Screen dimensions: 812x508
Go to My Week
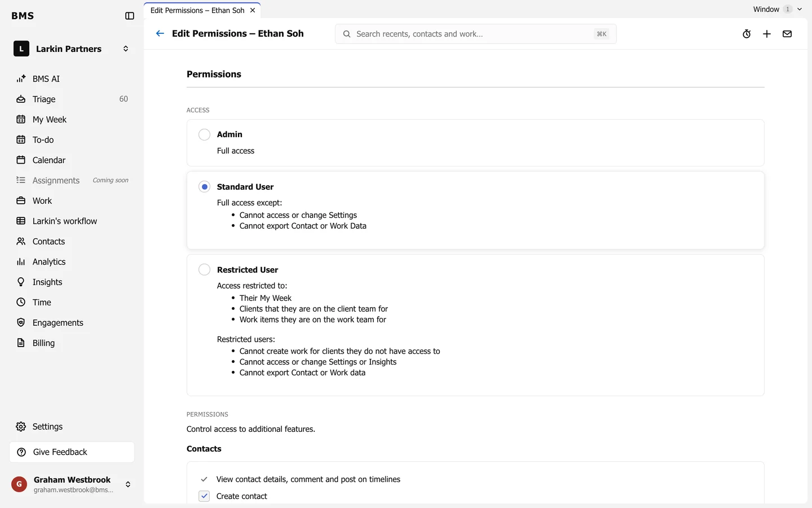72,119
